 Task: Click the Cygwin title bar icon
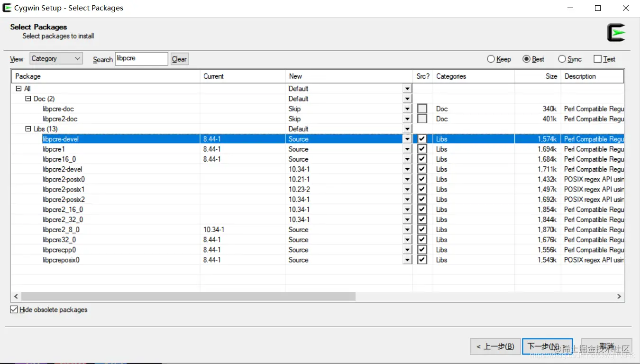point(7,8)
